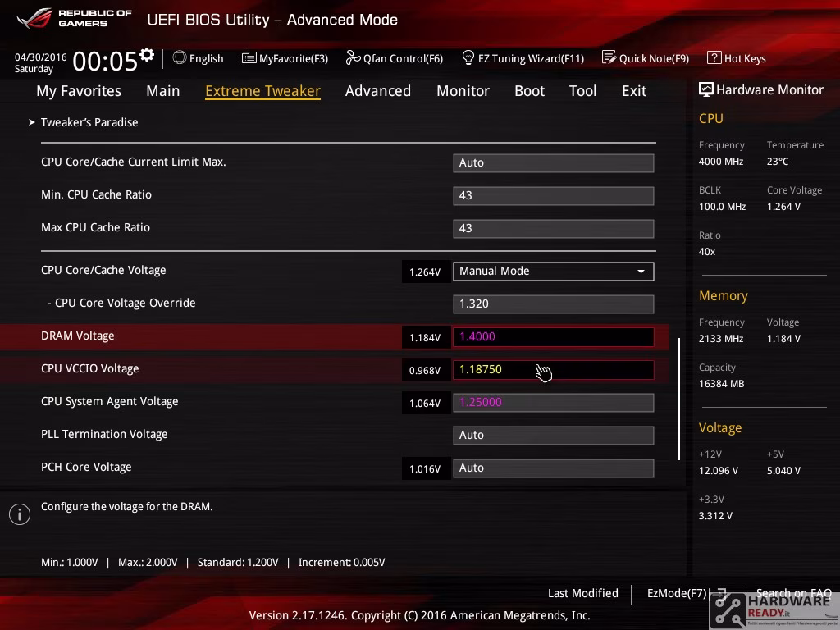
Task: Select the Extreme Tweaker tab
Action: (x=262, y=90)
